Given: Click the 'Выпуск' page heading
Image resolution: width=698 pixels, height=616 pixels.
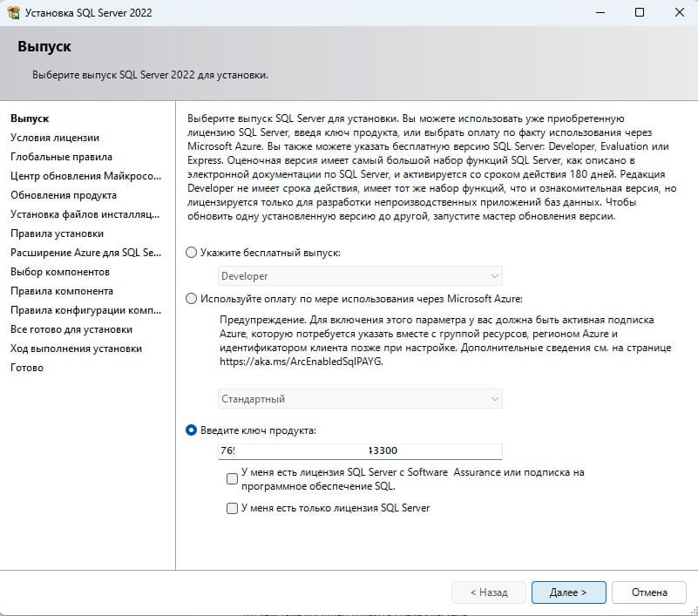Looking at the screenshot, I should [x=44, y=46].
